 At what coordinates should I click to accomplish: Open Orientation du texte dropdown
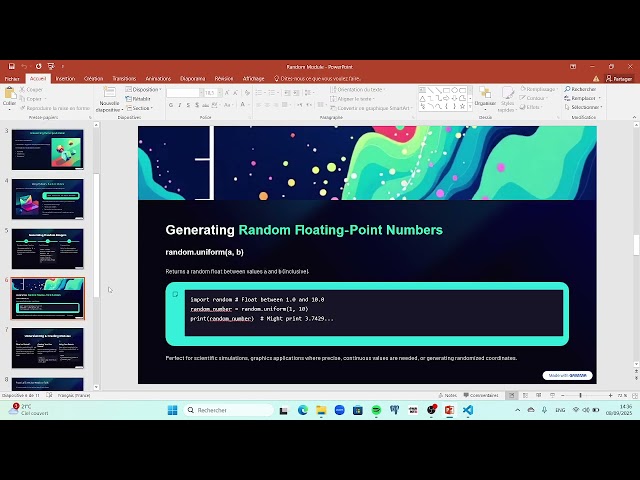[x=358, y=89]
